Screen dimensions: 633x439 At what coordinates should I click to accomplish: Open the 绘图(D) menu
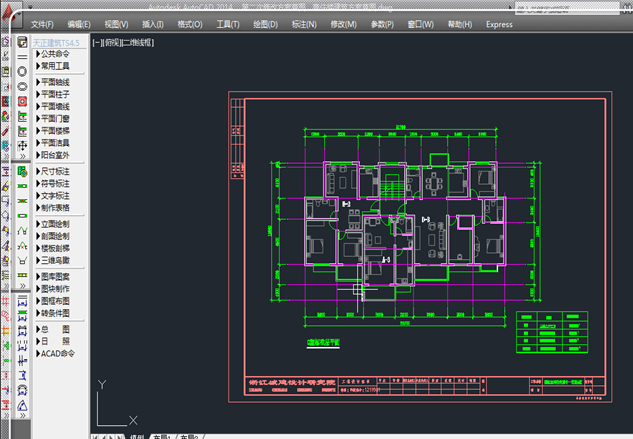266,25
